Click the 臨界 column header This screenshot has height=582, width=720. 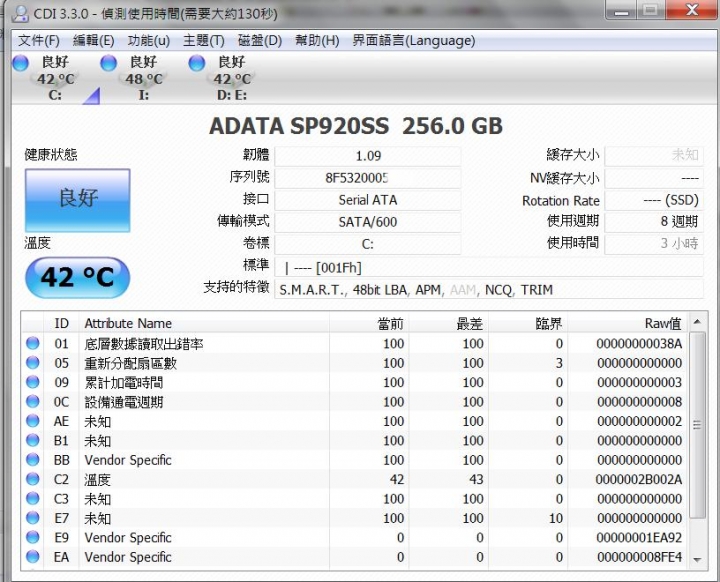(528, 323)
